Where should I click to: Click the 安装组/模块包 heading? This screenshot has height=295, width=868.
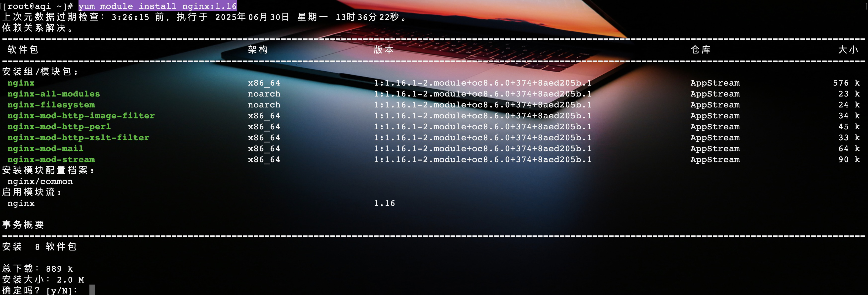coord(40,72)
